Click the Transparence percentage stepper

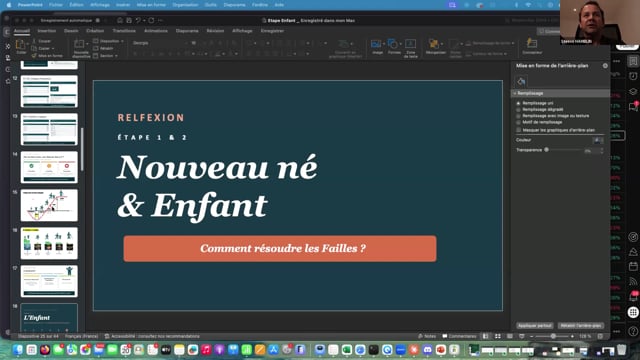click(602, 151)
